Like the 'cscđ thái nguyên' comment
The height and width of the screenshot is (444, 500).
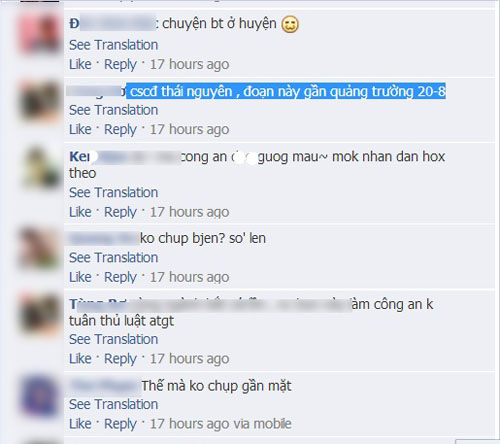click(x=80, y=129)
